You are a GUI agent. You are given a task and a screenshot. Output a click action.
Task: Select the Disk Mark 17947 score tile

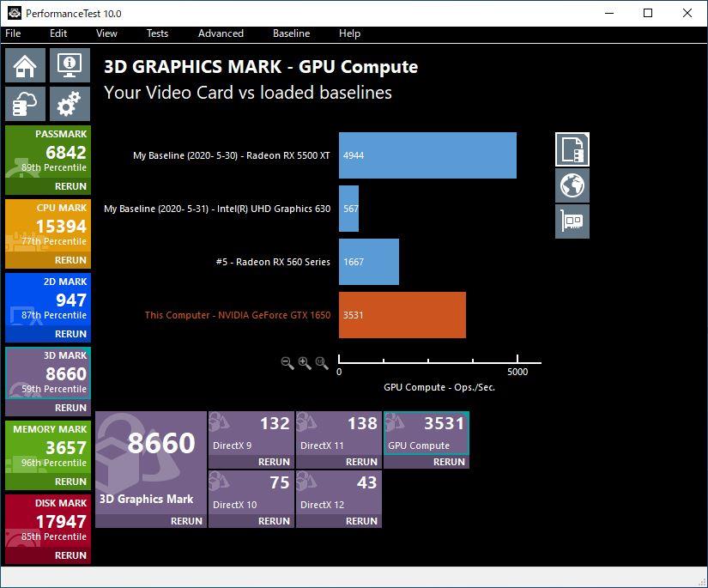coord(48,521)
